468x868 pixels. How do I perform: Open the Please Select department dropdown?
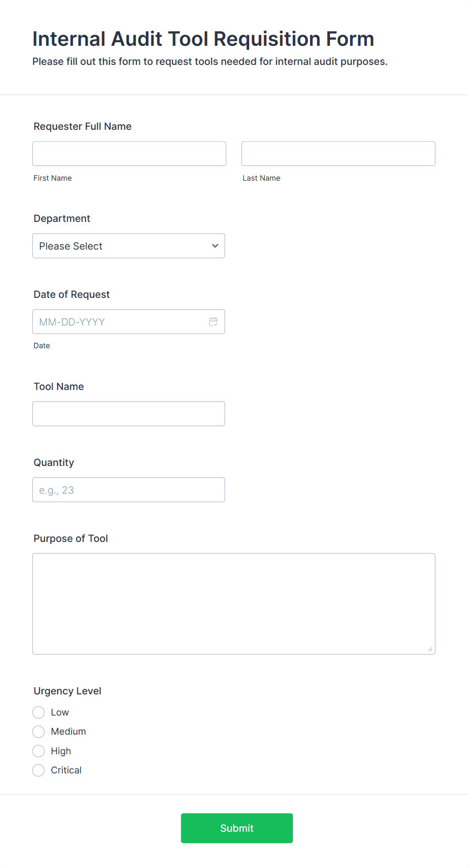coord(129,246)
